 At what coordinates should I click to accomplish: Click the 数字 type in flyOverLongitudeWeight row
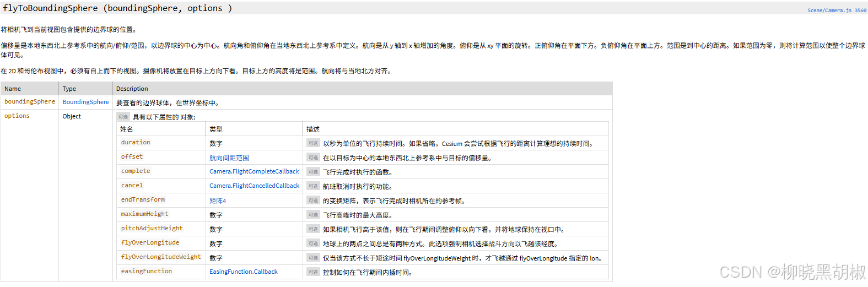click(x=216, y=258)
